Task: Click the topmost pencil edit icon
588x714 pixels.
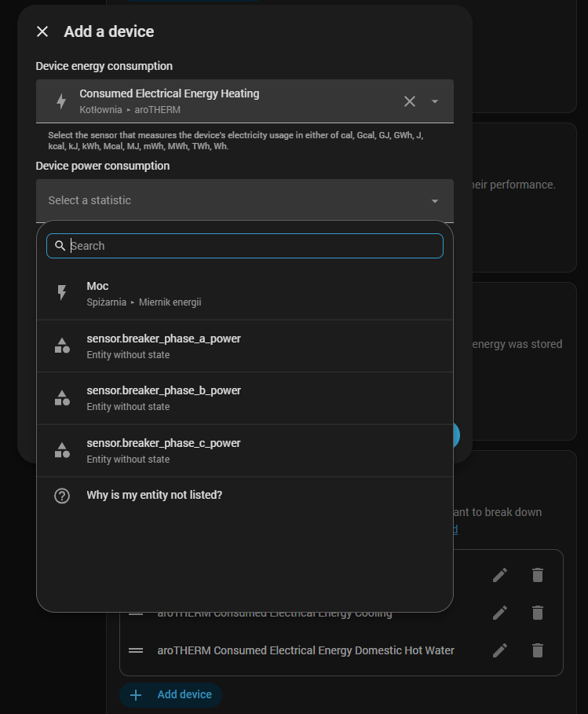Action: [x=500, y=575]
